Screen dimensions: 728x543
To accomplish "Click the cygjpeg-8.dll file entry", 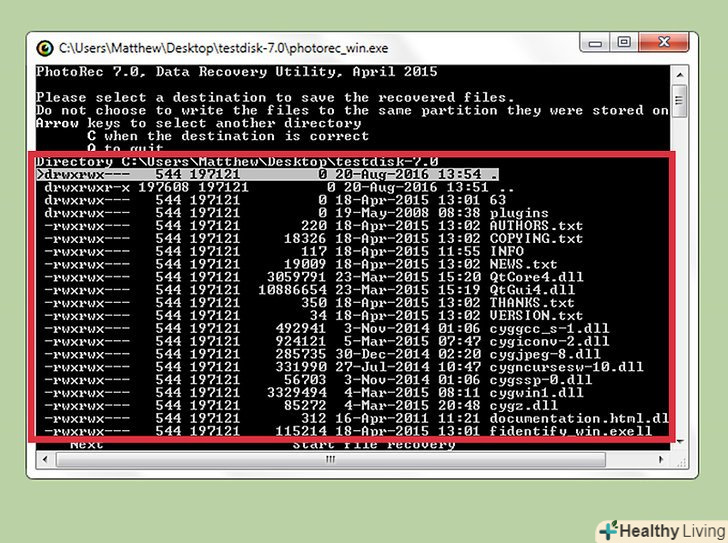I will (323, 355).
